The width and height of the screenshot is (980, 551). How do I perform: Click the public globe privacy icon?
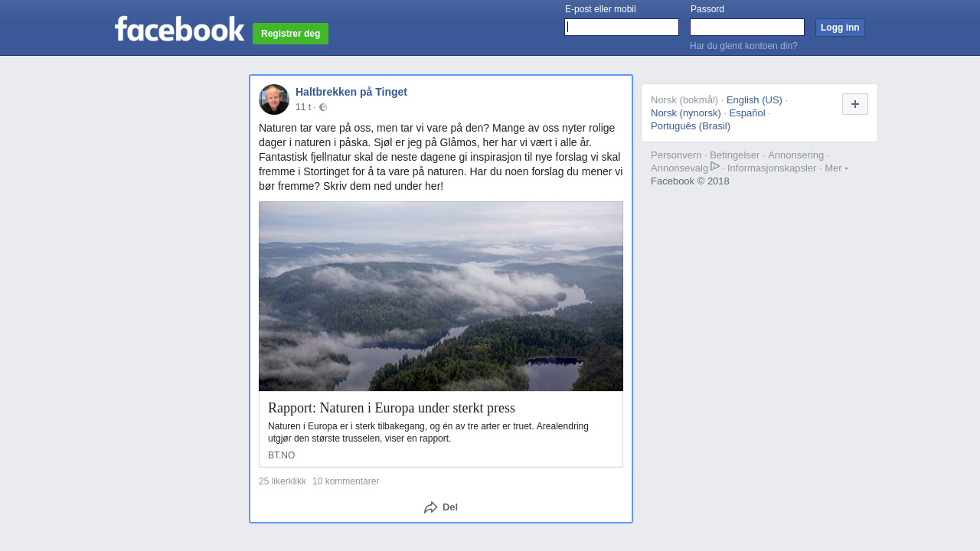(x=323, y=107)
